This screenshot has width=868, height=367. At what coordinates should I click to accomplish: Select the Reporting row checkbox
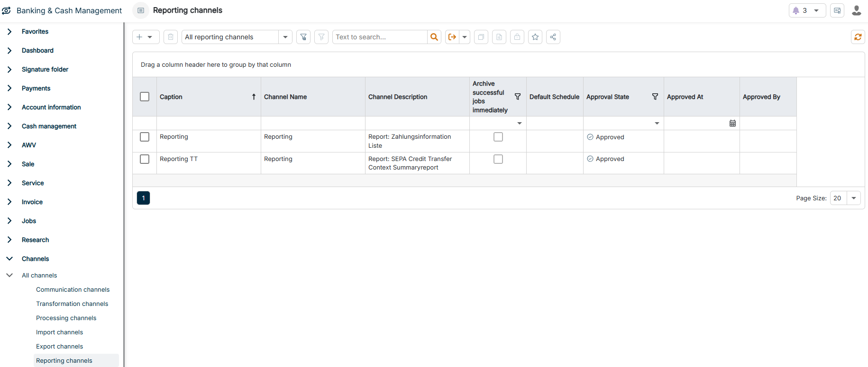(145, 137)
